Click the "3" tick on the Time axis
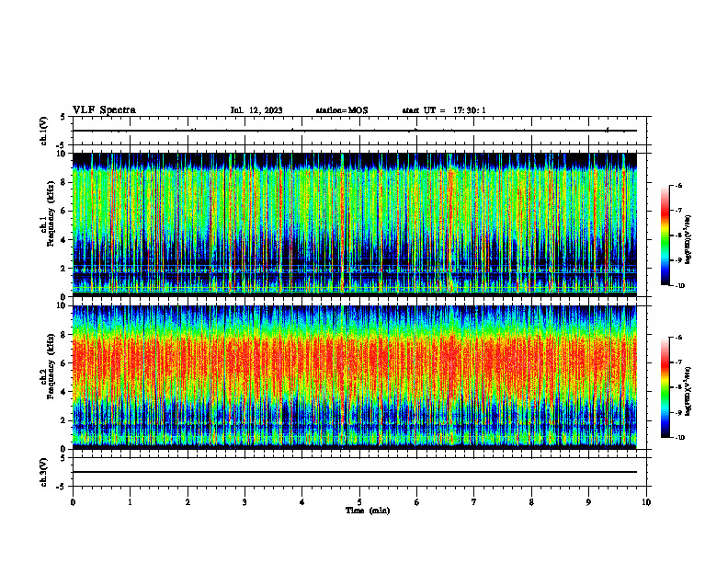The width and height of the screenshot is (728, 563). point(245,502)
